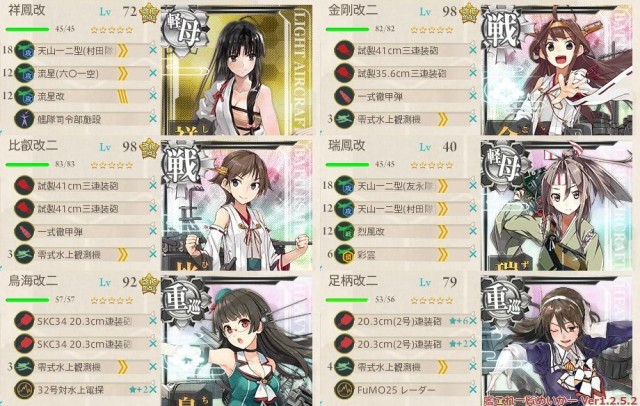This screenshot has height=406, width=640.
Task: Click the 祥鳳改 ship card portrait
Action: point(237,70)
